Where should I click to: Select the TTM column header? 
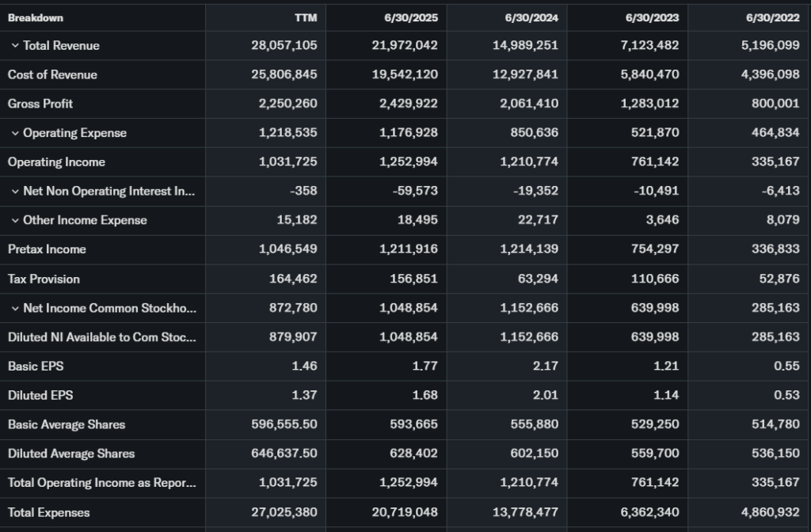[x=306, y=17]
